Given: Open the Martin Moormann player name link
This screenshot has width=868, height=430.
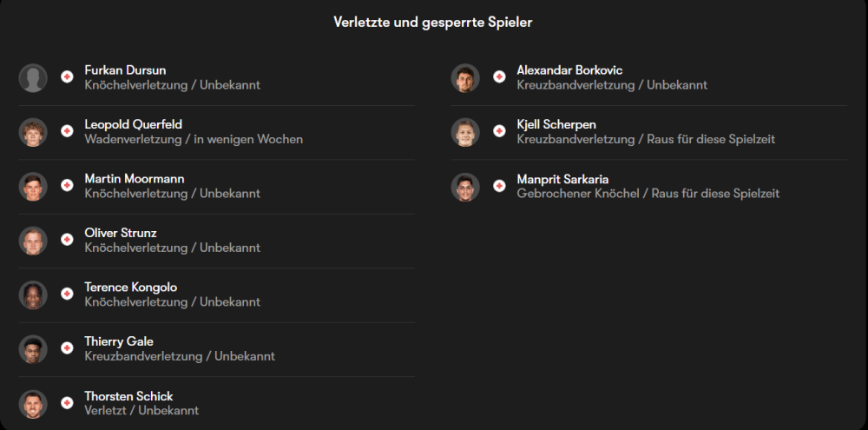Looking at the screenshot, I should click(135, 179).
